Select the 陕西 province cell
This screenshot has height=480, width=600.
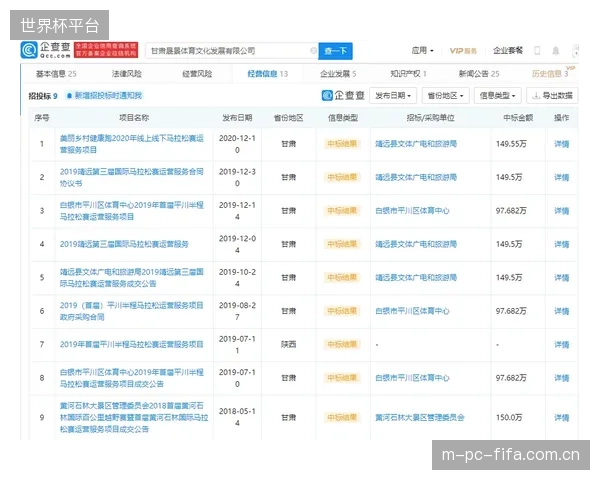289,344
